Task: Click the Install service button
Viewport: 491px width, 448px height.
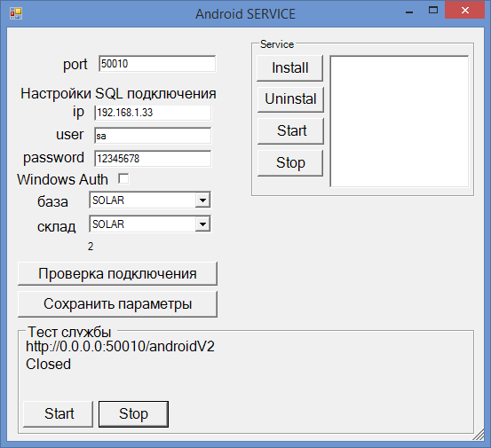Action: click(290, 68)
